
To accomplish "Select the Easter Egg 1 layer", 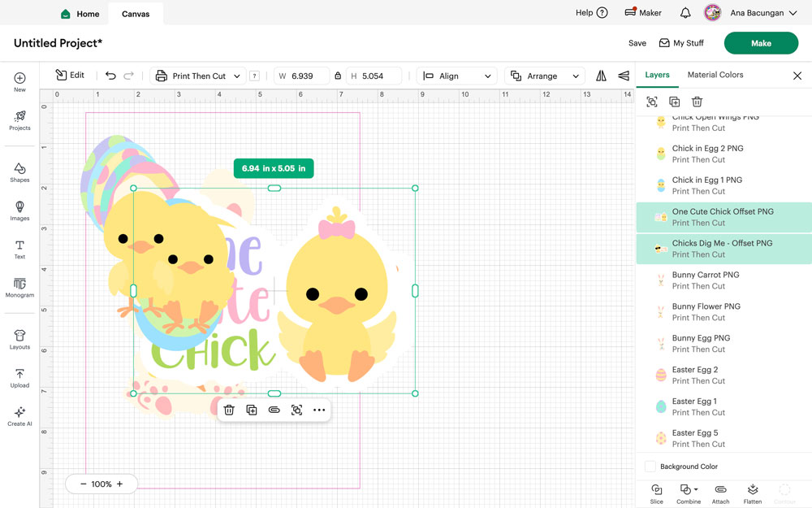I will point(723,407).
